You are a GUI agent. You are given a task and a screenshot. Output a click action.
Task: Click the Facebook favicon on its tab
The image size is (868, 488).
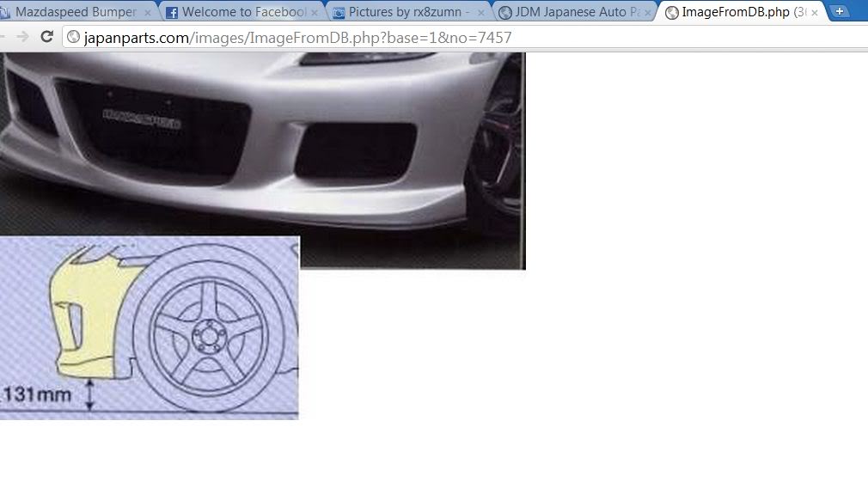[x=172, y=12]
